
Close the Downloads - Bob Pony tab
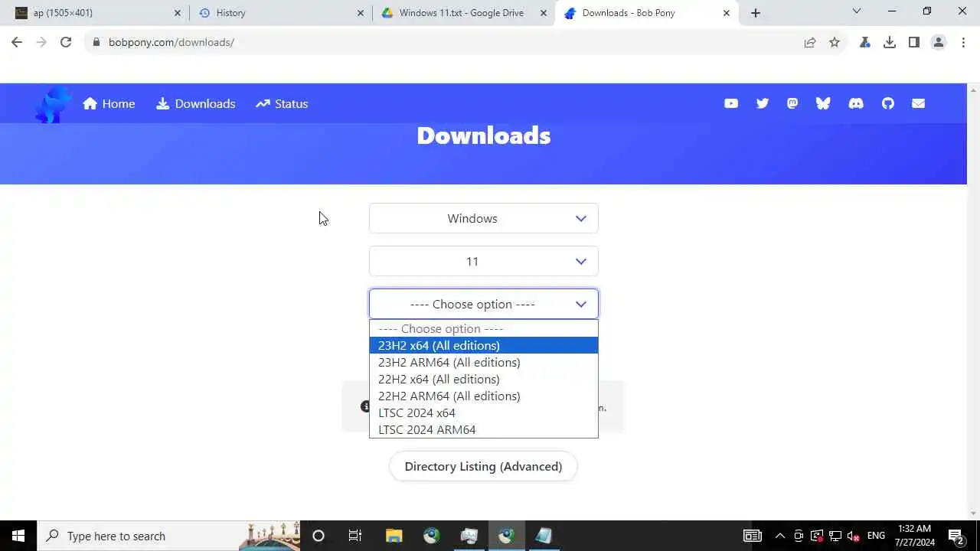coord(727,13)
